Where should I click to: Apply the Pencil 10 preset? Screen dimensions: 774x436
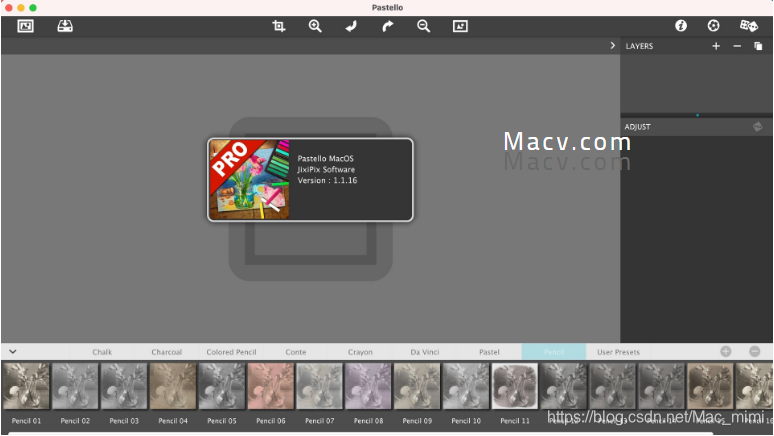click(x=466, y=386)
